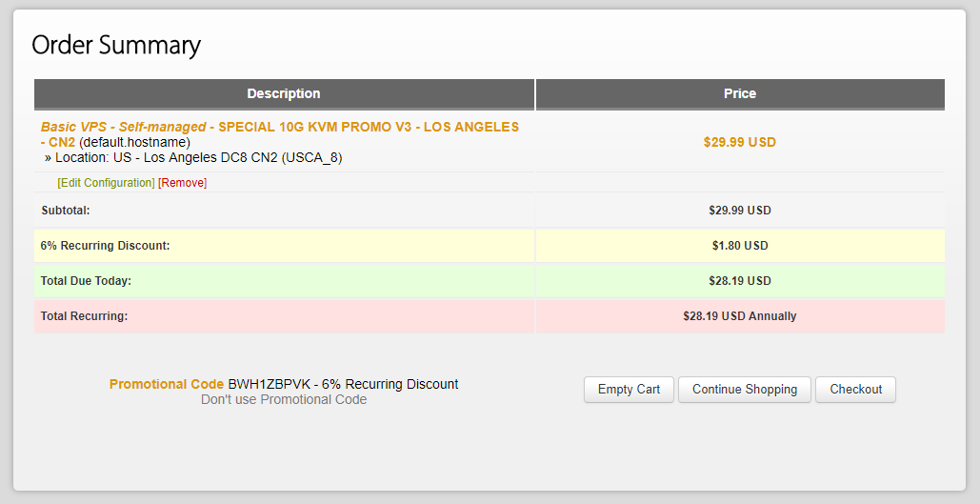
Task: Click the Description column header
Action: pos(284,93)
